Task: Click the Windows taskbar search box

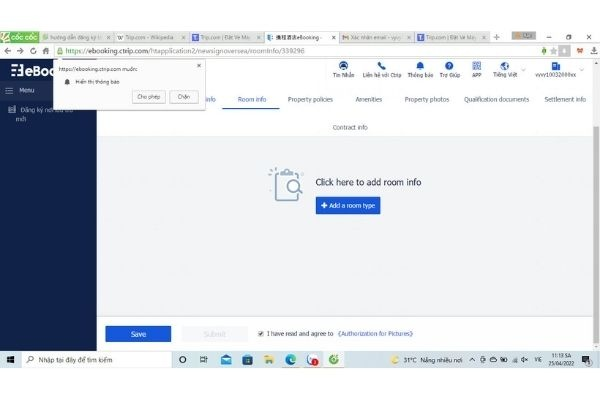Action: pyautogui.click(x=97, y=360)
